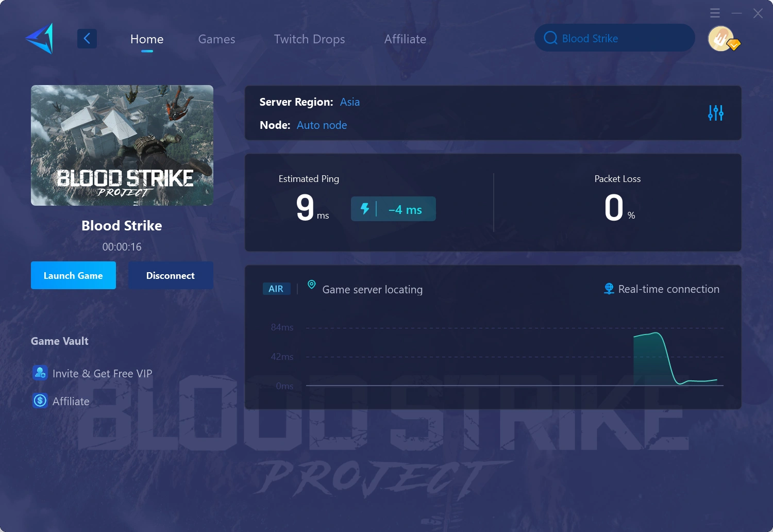This screenshot has height=532, width=773.
Task: Change Node from Auto node
Action: coord(322,125)
